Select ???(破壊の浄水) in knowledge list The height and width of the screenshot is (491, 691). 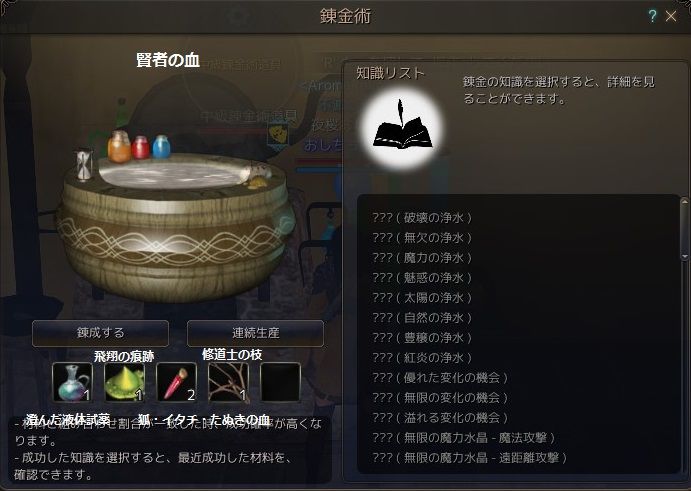click(422, 218)
